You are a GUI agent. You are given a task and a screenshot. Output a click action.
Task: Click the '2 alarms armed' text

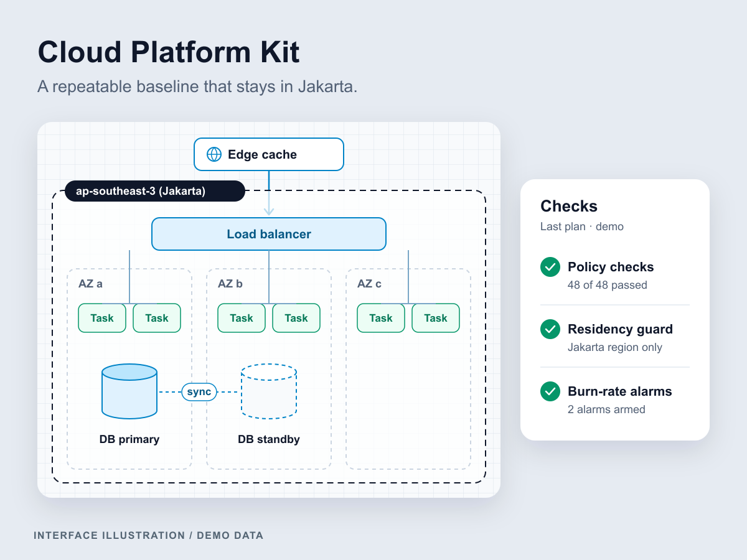(606, 409)
